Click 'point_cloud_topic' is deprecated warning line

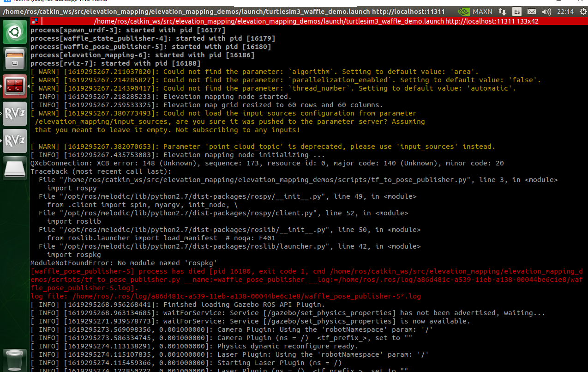[263, 146]
